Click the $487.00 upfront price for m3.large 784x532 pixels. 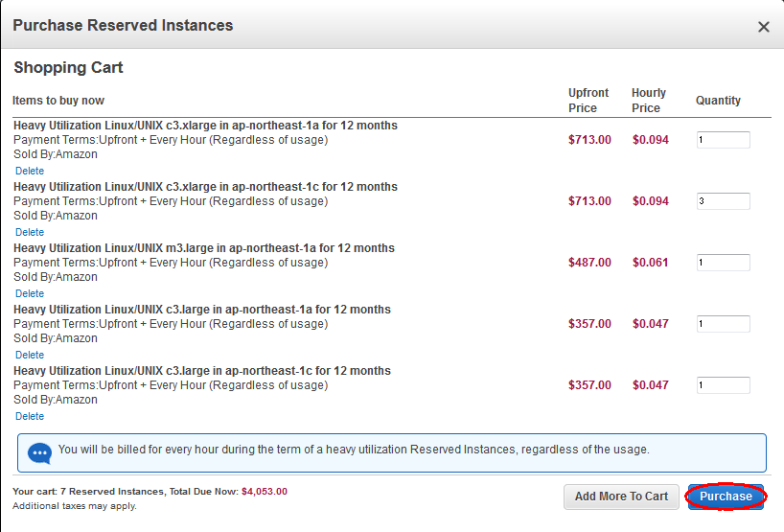[x=589, y=263]
